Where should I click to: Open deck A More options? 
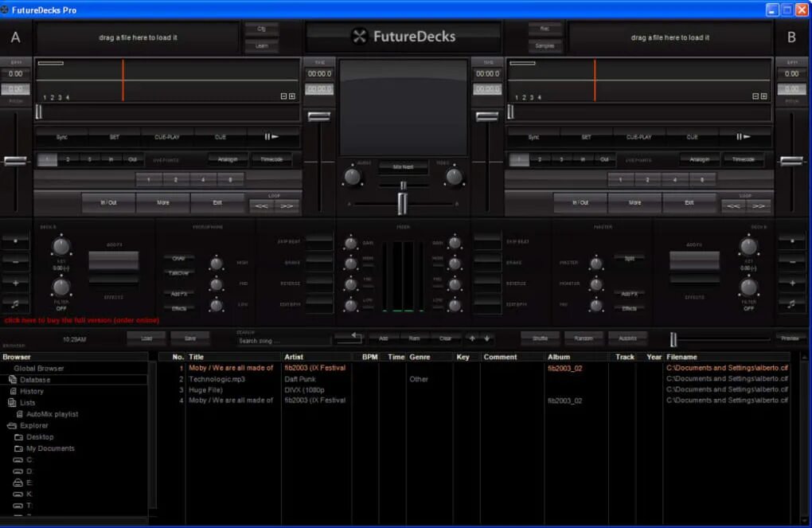tap(163, 202)
